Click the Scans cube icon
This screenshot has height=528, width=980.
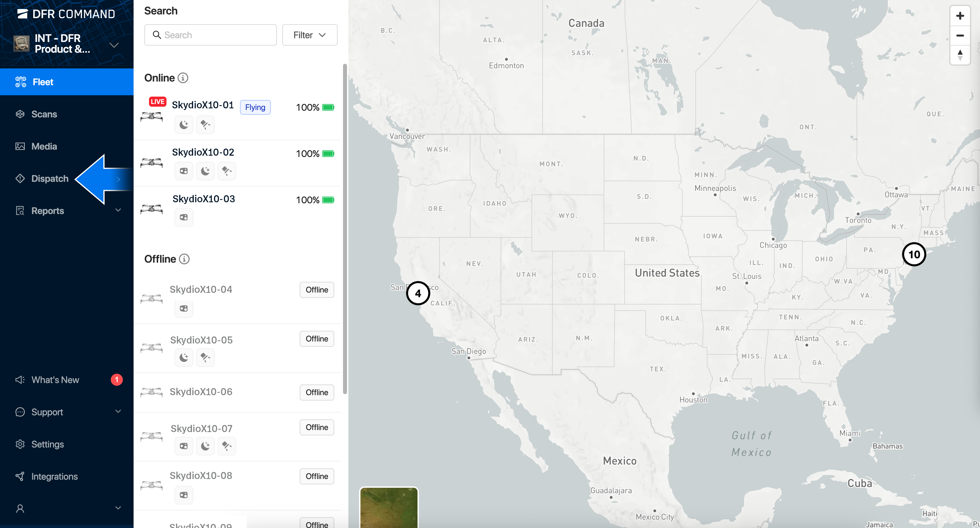20,114
